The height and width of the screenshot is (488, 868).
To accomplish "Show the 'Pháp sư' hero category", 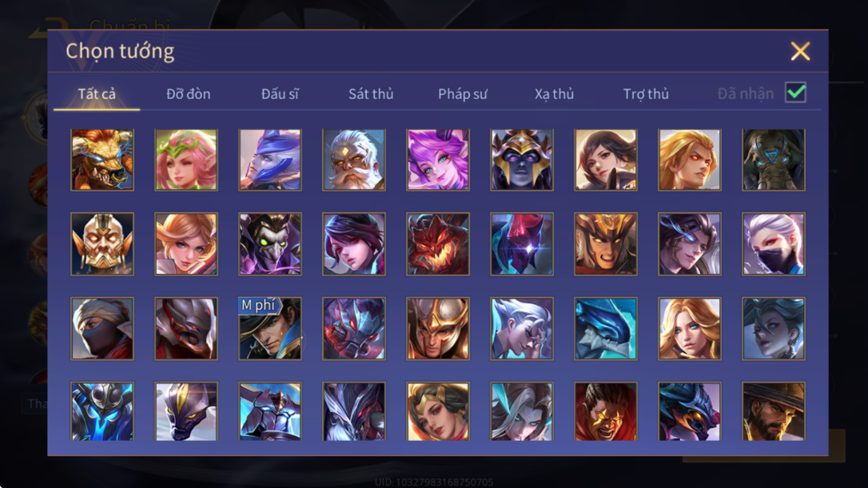I will pos(462,94).
